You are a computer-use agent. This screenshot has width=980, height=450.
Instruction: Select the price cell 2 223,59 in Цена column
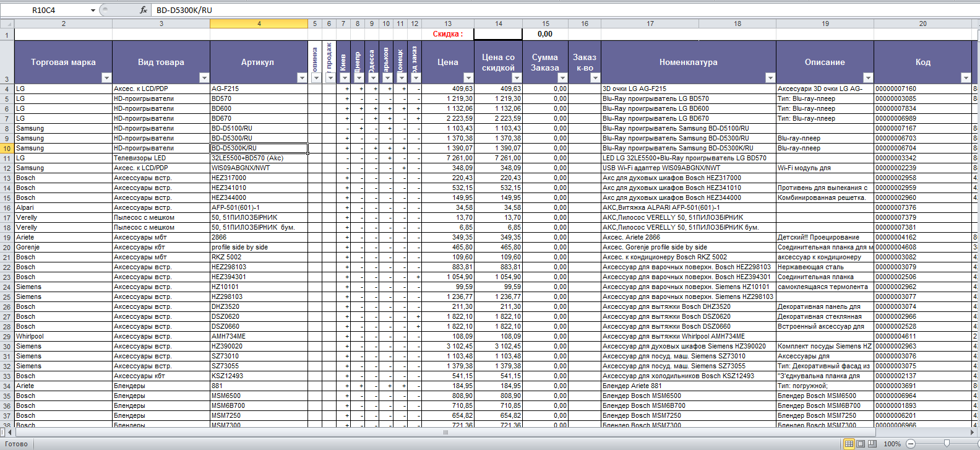click(448, 119)
